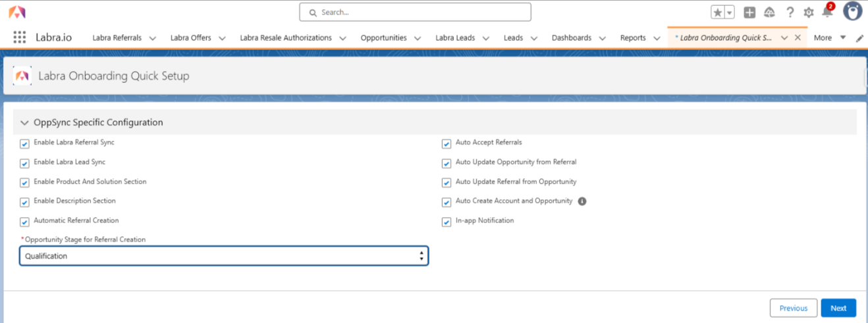The image size is (868, 323).
Task: Click the pencil icon to edit navigation
Action: point(859,38)
